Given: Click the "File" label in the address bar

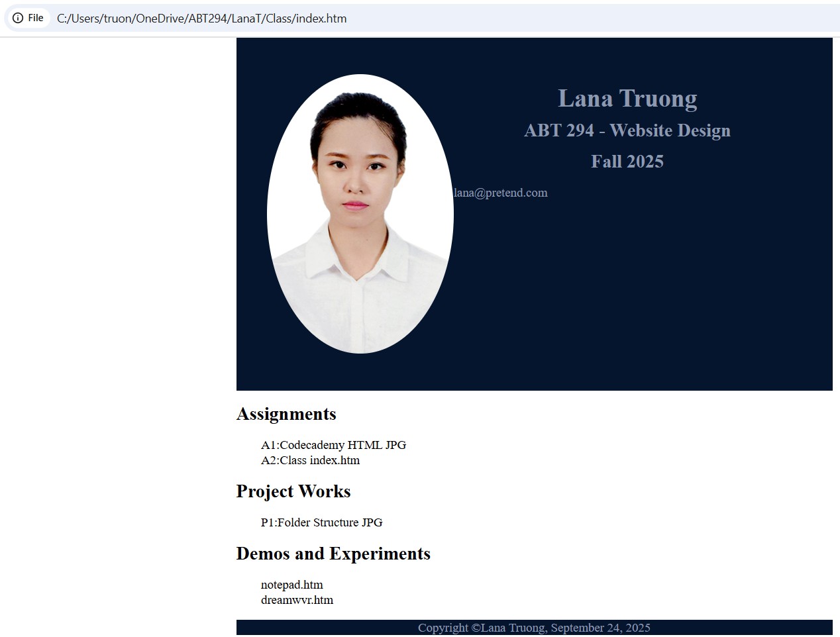Looking at the screenshot, I should (36, 18).
